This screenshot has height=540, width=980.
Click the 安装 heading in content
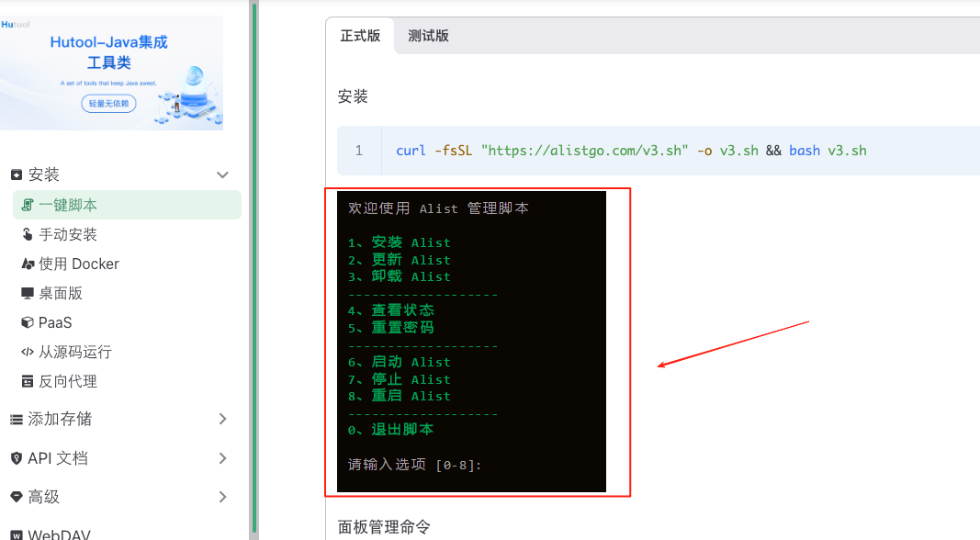[353, 96]
